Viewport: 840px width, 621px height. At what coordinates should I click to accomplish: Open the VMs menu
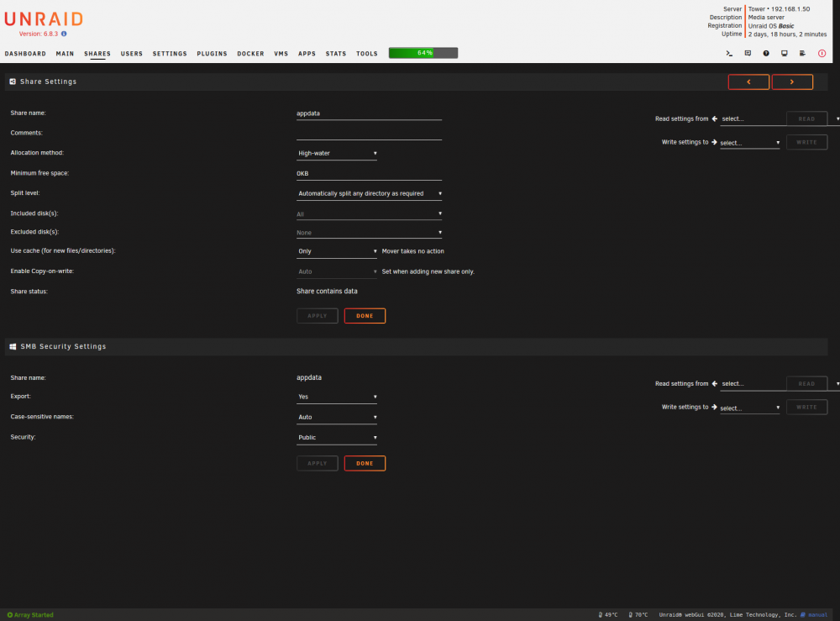click(281, 54)
